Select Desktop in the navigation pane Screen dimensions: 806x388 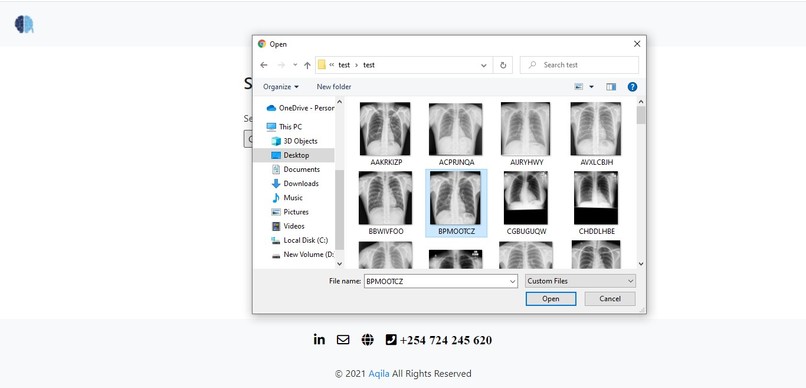[294, 155]
